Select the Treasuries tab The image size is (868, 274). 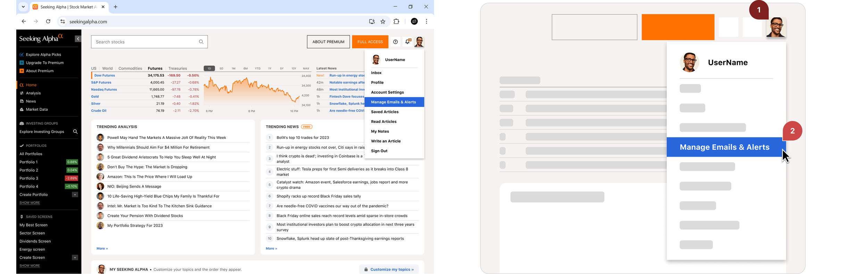[x=177, y=68]
